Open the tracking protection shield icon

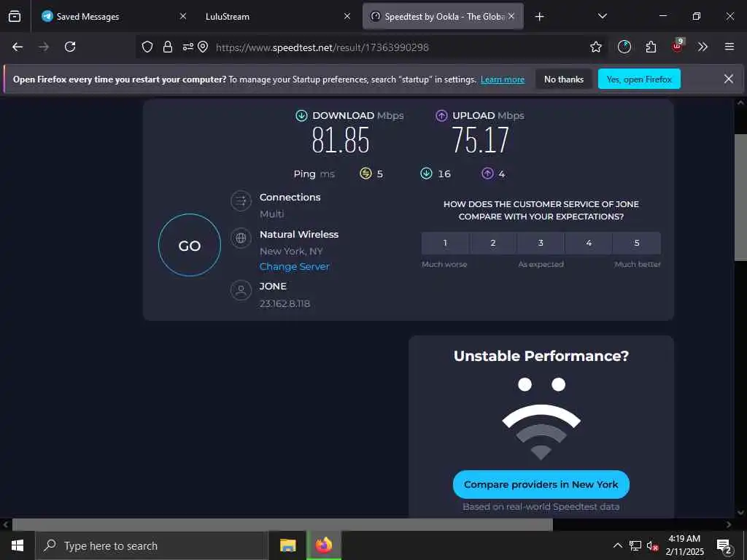click(x=147, y=47)
